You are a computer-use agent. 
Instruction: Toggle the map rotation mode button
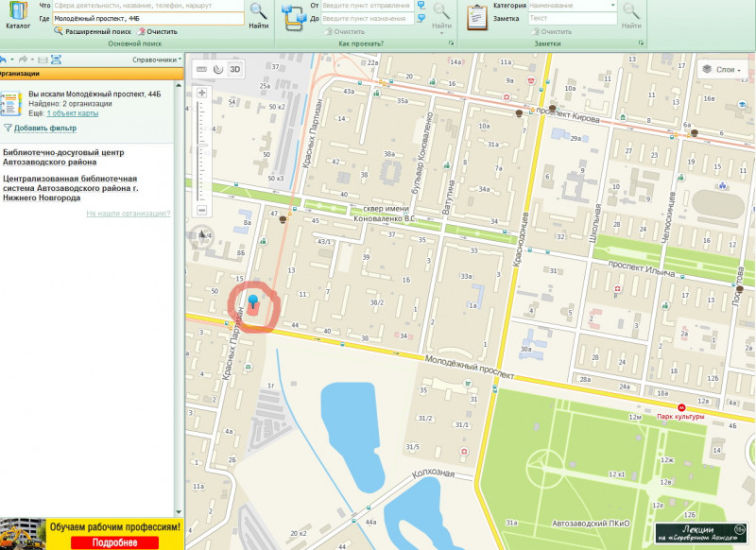coord(218,69)
